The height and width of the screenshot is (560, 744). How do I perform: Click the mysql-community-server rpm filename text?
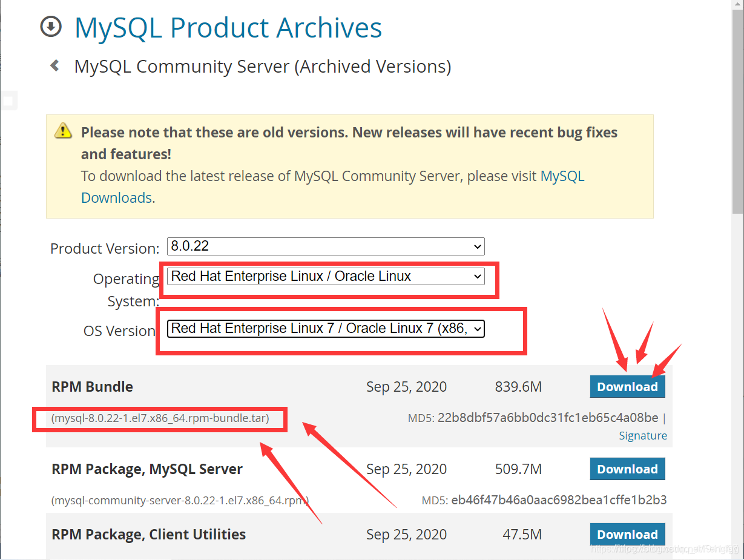point(179,500)
